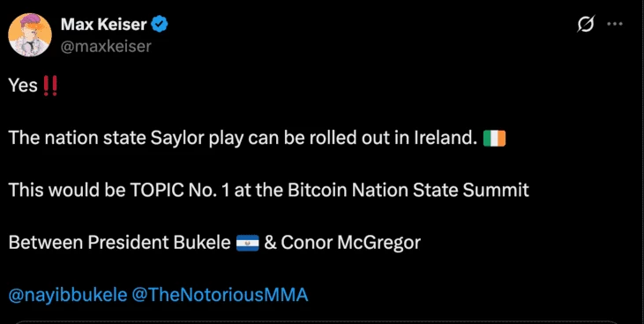Click the TOPIC No. 1 text

coord(177,191)
